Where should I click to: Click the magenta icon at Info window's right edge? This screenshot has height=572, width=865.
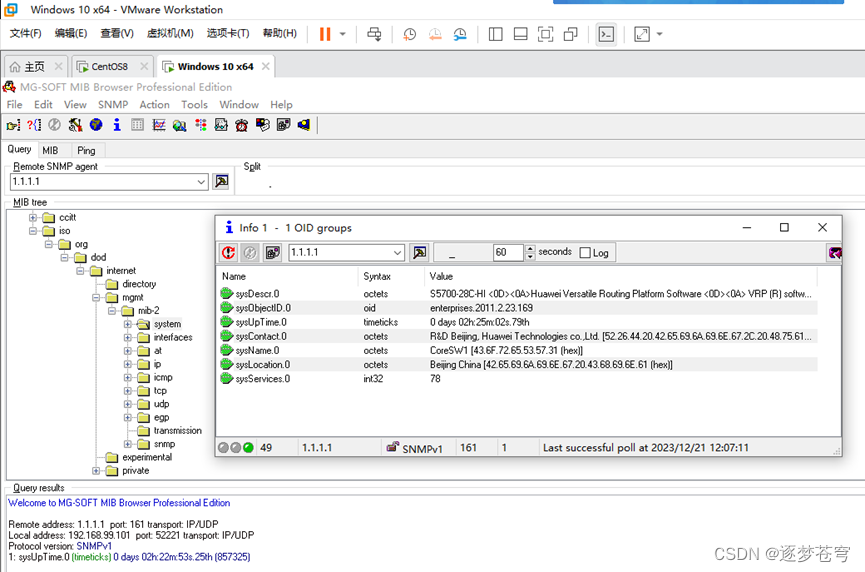pyautogui.click(x=835, y=253)
